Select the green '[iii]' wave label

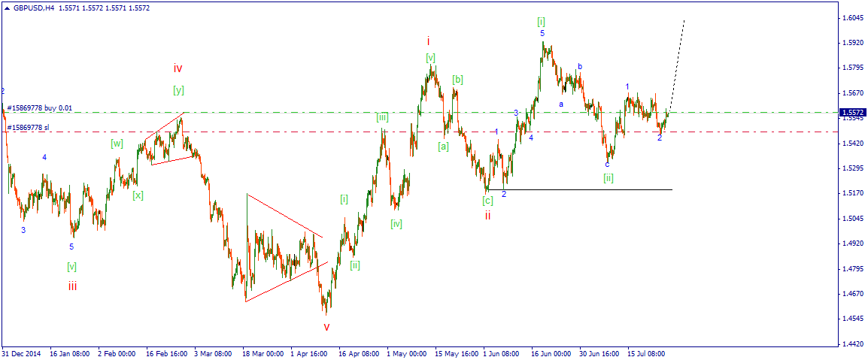point(382,116)
